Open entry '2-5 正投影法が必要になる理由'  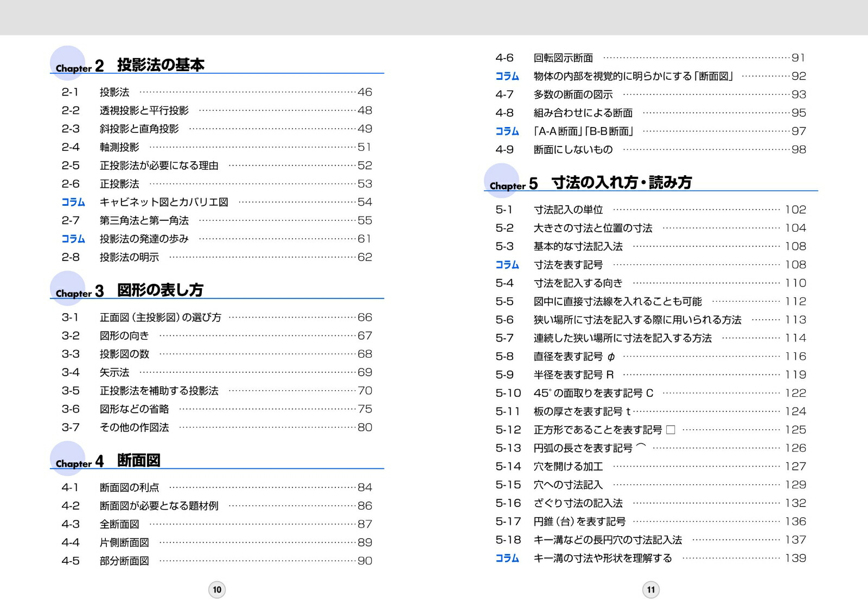pyautogui.click(x=217, y=166)
